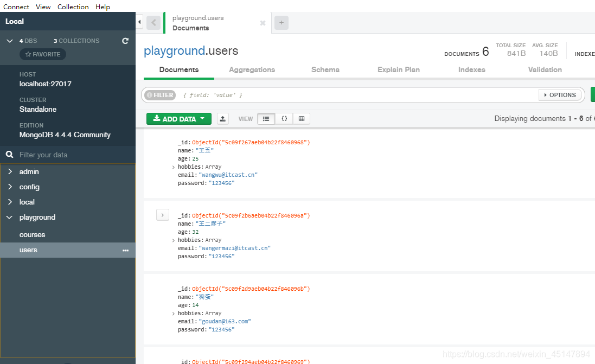Click the email value wangwu@itcast.cn
Image resolution: width=595 pixels, height=364 pixels.
click(x=228, y=175)
